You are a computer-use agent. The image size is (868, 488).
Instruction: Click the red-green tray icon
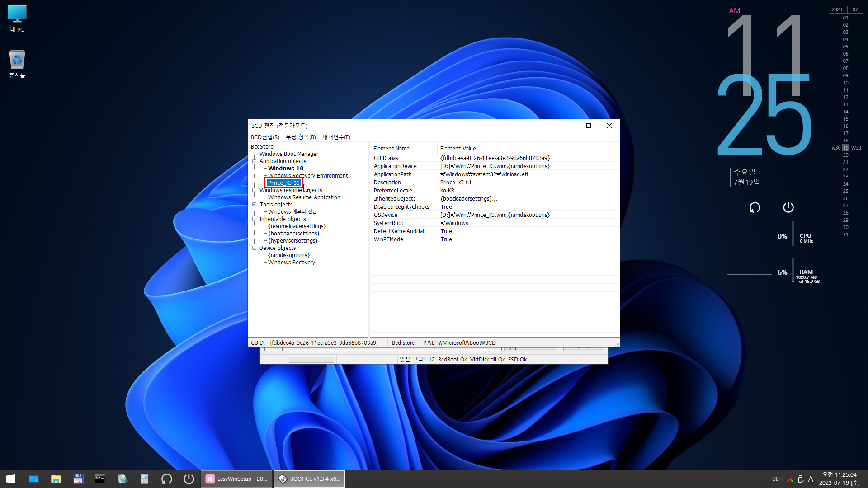(790, 479)
